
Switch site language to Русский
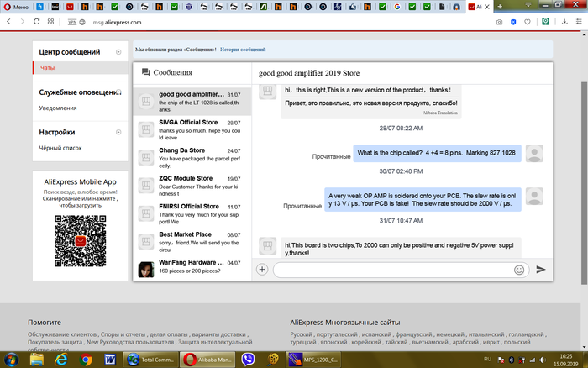coord(301,334)
